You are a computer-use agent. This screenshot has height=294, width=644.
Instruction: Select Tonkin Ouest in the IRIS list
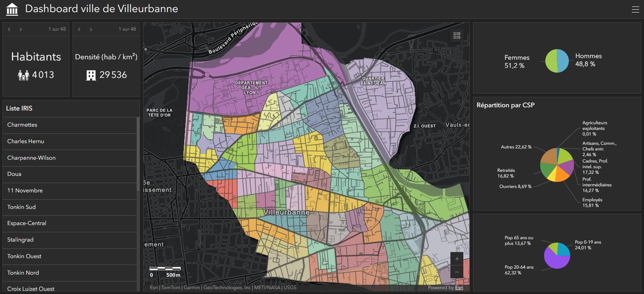[x=70, y=256]
